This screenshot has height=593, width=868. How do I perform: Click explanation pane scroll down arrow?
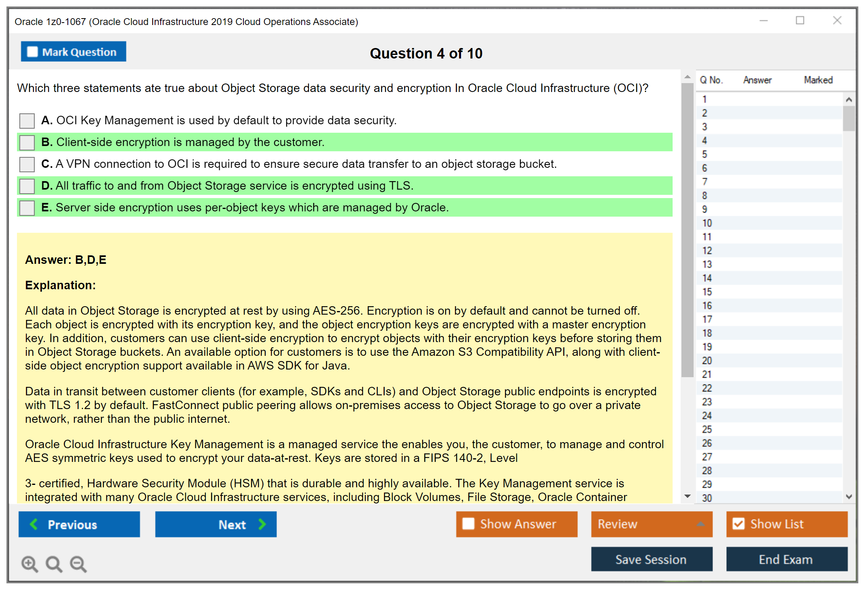(688, 496)
